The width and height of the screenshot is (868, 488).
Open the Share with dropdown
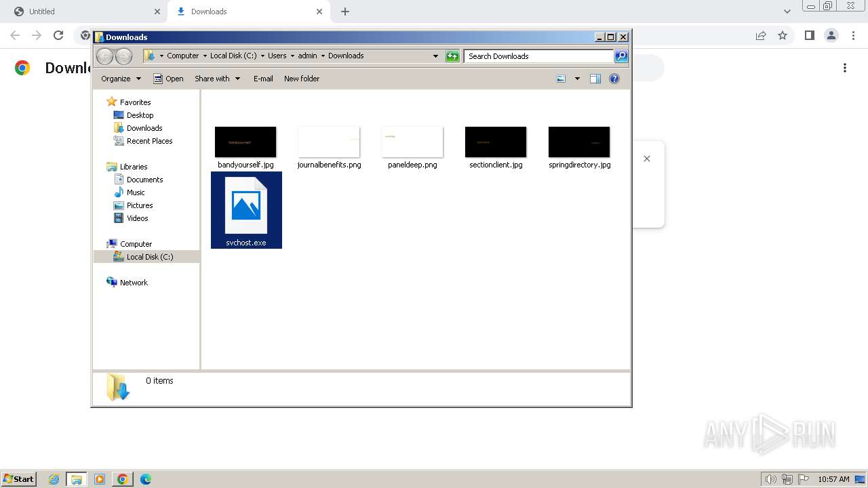pyautogui.click(x=217, y=79)
